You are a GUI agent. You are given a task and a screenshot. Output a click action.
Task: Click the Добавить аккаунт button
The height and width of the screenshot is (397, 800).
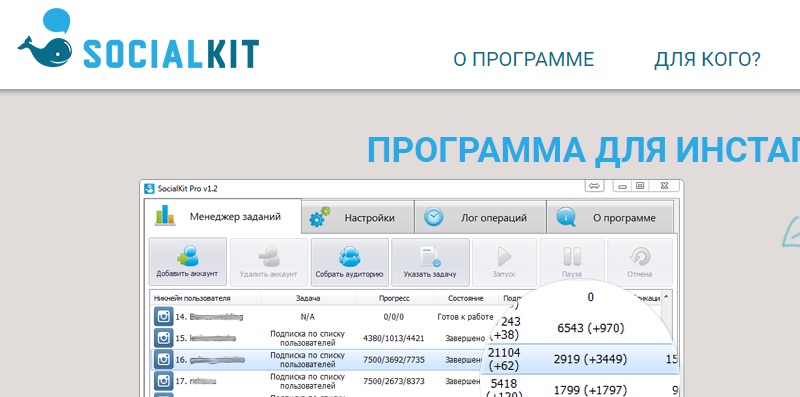tap(187, 262)
